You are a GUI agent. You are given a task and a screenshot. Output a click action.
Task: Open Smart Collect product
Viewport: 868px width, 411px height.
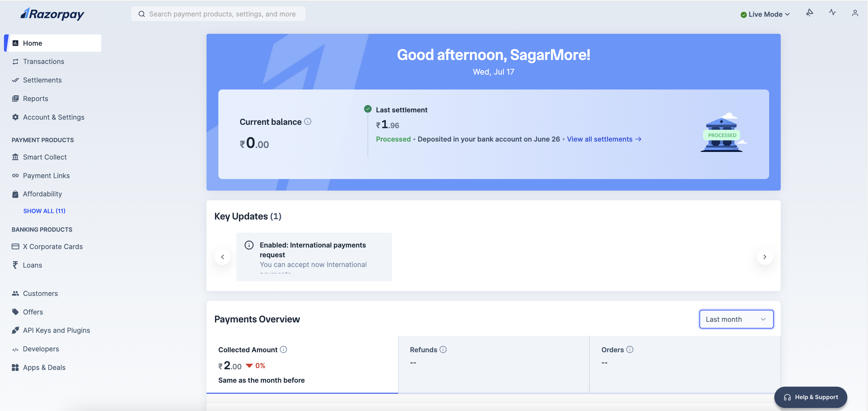(x=44, y=157)
